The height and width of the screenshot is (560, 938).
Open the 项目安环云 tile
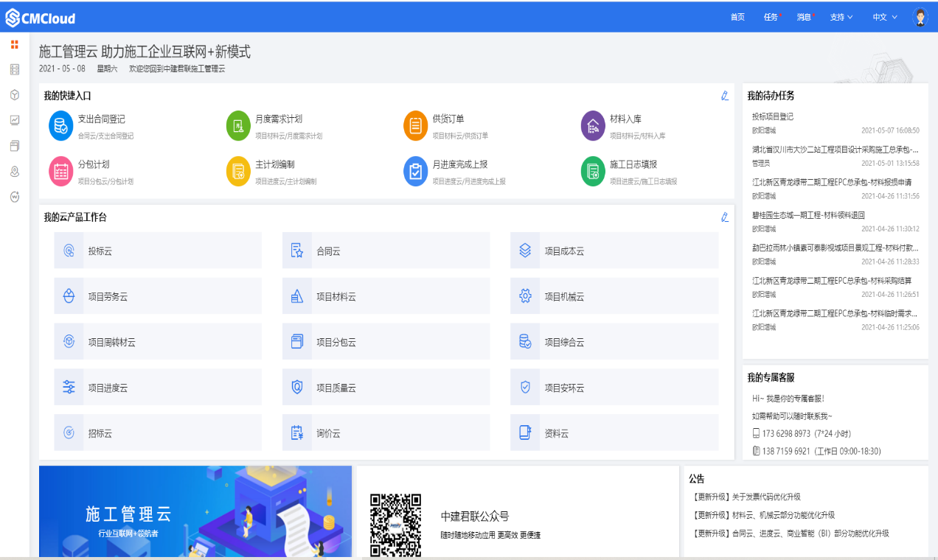(614, 388)
